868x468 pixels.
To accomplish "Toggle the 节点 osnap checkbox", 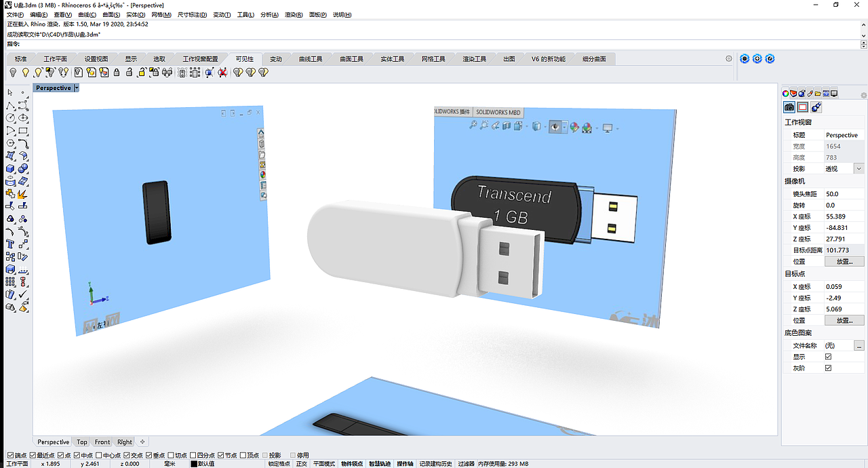I will (x=220, y=455).
